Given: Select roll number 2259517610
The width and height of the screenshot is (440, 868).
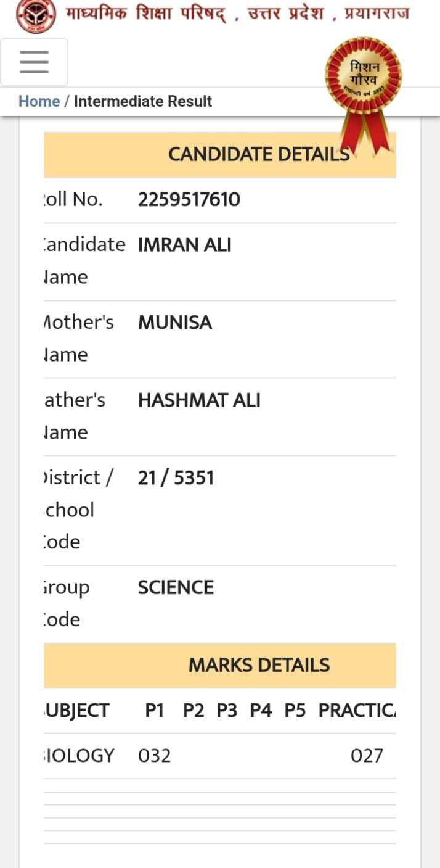Looking at the screenshot, I should pos(189,199).
